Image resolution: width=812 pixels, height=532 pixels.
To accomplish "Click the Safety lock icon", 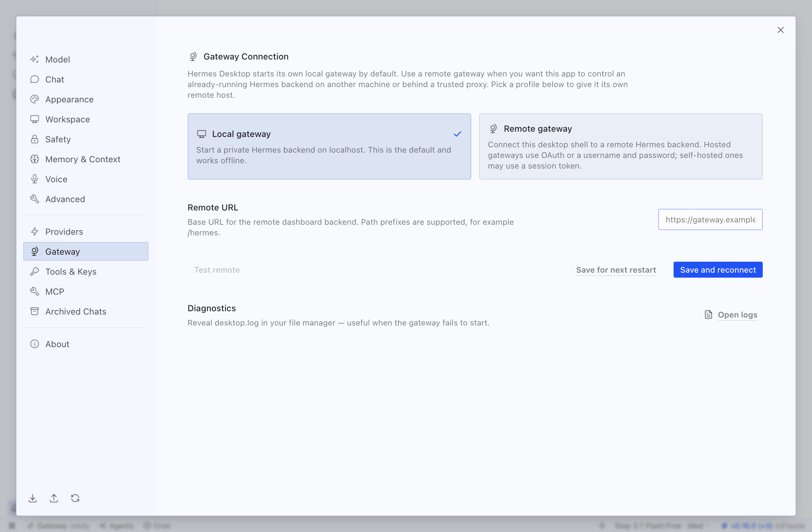I will (35, 139).
